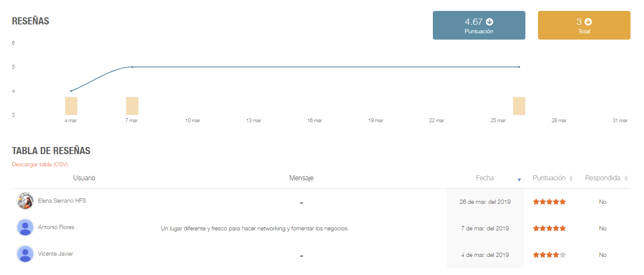
Task: Click the No value in Vicente Javier row
Action: click(603, 255)
